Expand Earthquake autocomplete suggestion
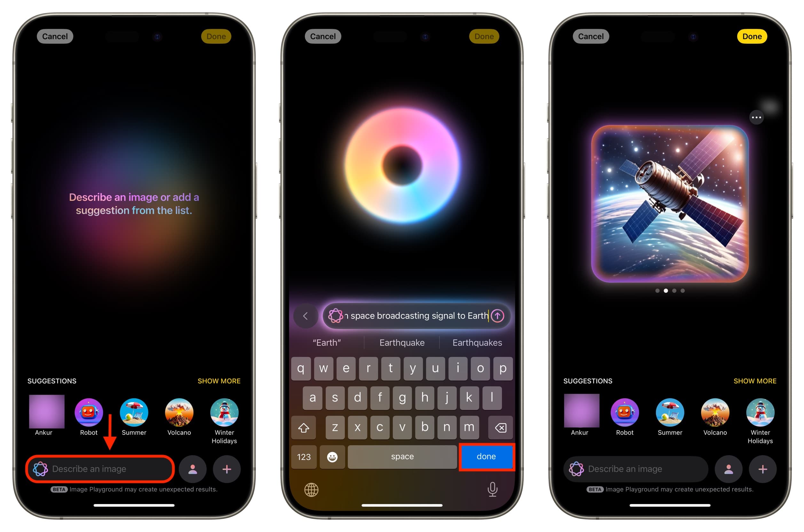The height and width of the screenshot is (532, 804). [401, 343]
